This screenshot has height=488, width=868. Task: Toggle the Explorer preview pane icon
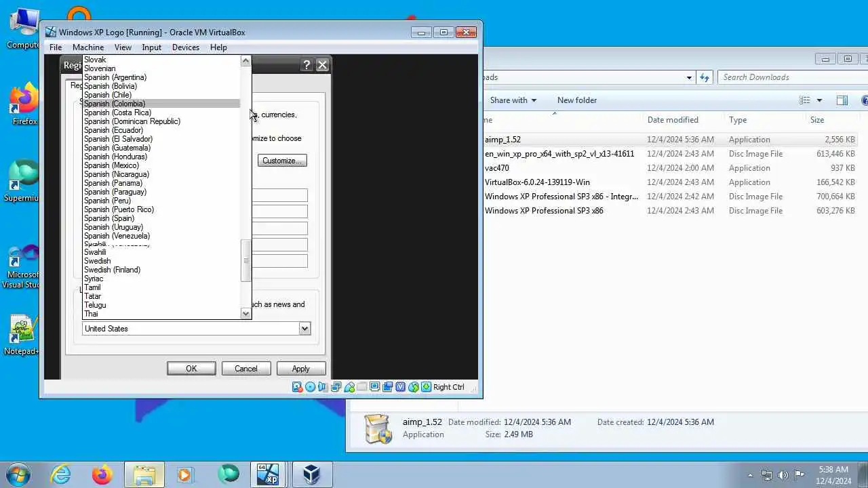click(842, 100)
